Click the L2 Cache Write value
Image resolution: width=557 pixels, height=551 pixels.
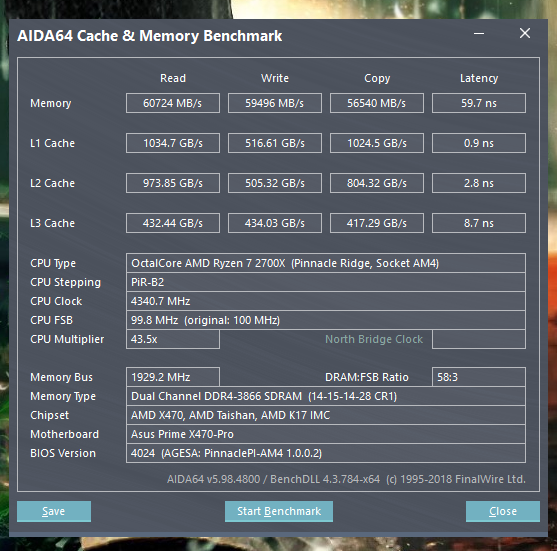click(275, 183)
